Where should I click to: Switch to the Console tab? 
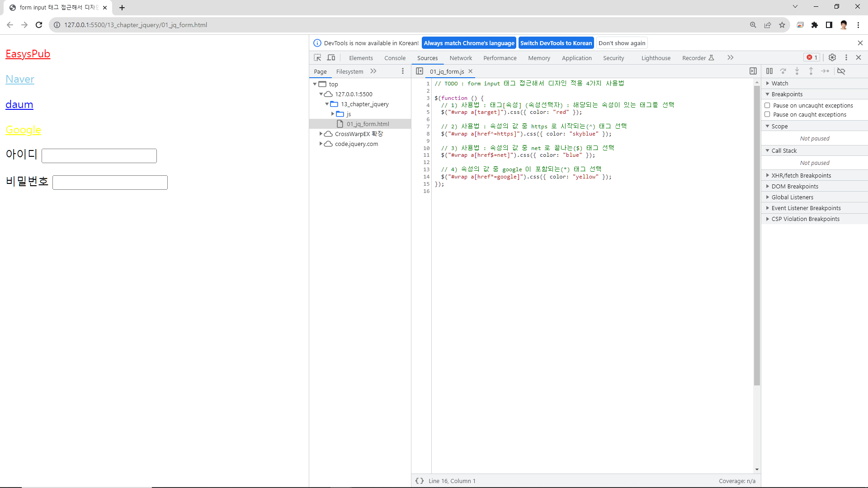click(395, 58)
